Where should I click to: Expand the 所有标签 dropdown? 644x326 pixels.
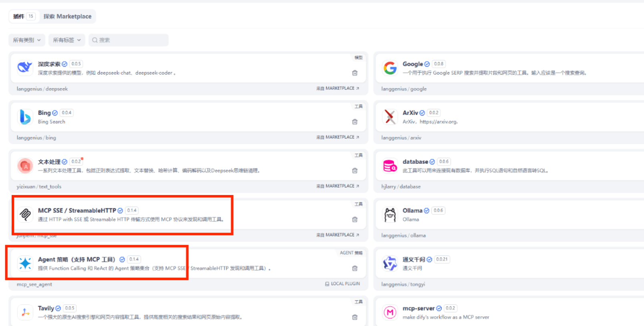tap(67, 40)
